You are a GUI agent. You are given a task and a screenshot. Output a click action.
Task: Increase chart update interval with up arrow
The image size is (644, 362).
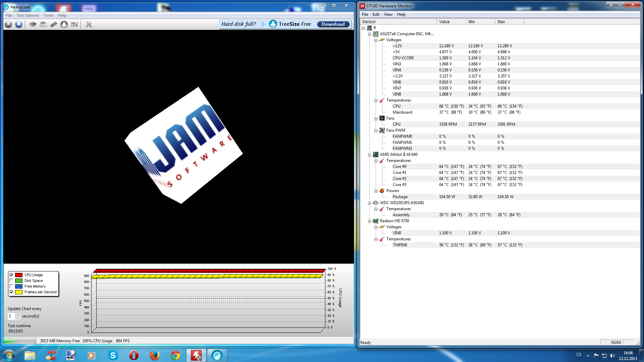click(17, 314)
